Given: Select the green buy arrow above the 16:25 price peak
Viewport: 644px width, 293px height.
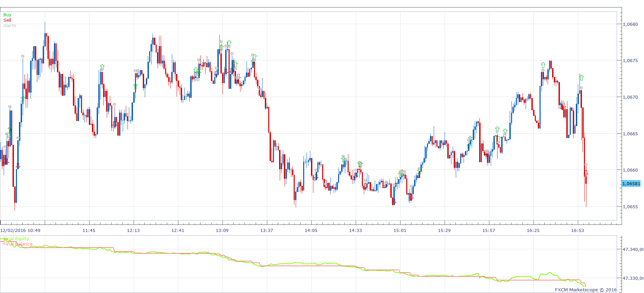Looking at the screenshot, I should (x=543, y=65).
